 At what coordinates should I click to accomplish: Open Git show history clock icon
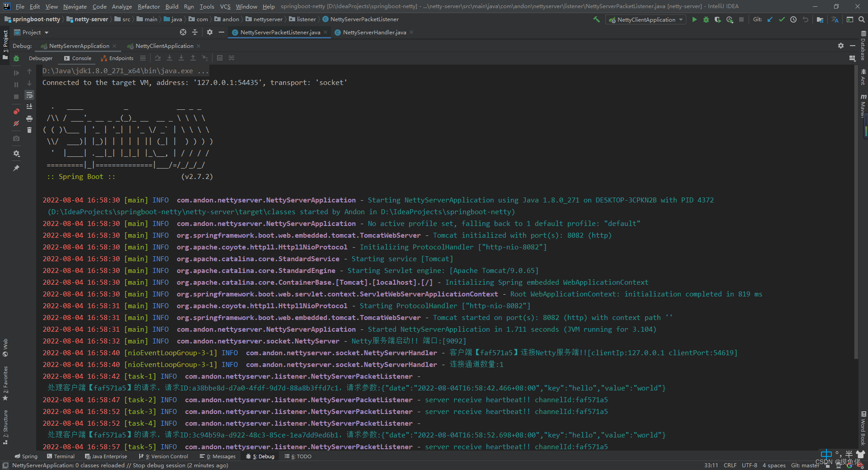(793, 19)
